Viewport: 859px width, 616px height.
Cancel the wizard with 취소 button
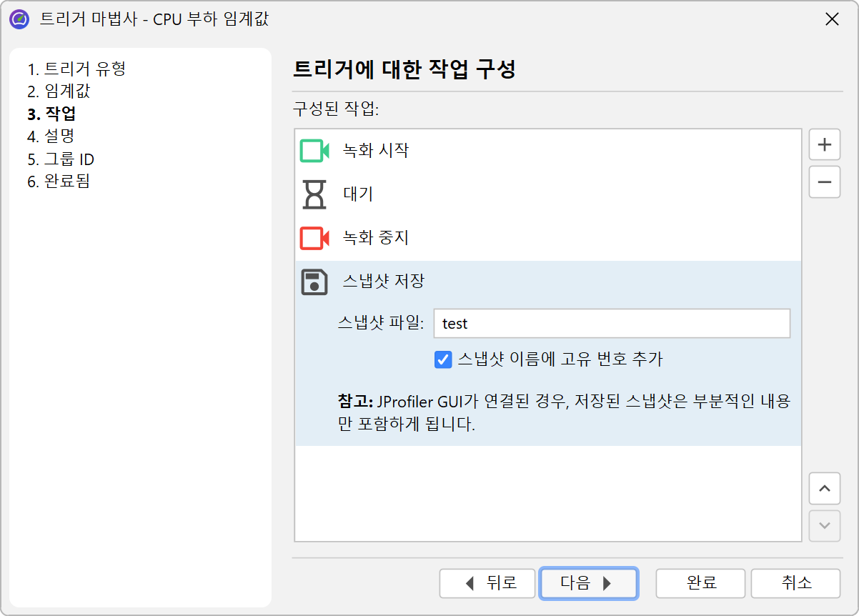pos(795,583)
